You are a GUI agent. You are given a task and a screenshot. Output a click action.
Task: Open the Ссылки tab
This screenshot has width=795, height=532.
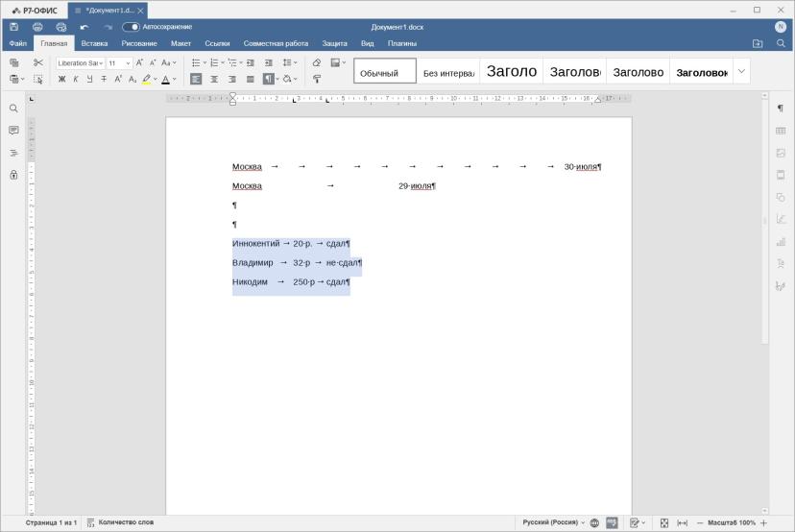coord(217,43)
